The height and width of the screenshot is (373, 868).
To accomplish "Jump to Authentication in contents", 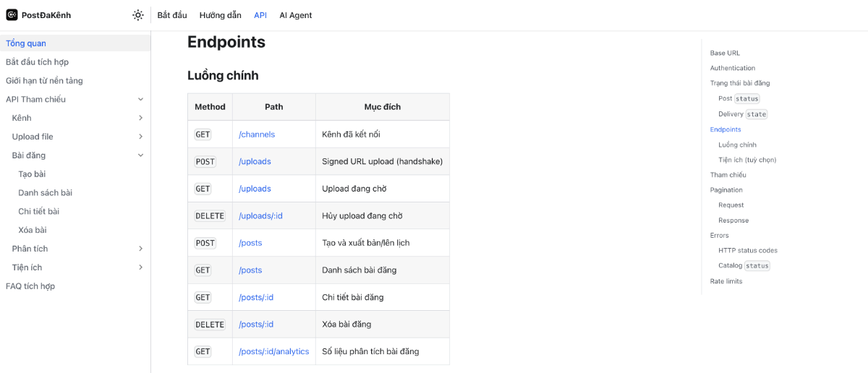I will click(733, 68).
